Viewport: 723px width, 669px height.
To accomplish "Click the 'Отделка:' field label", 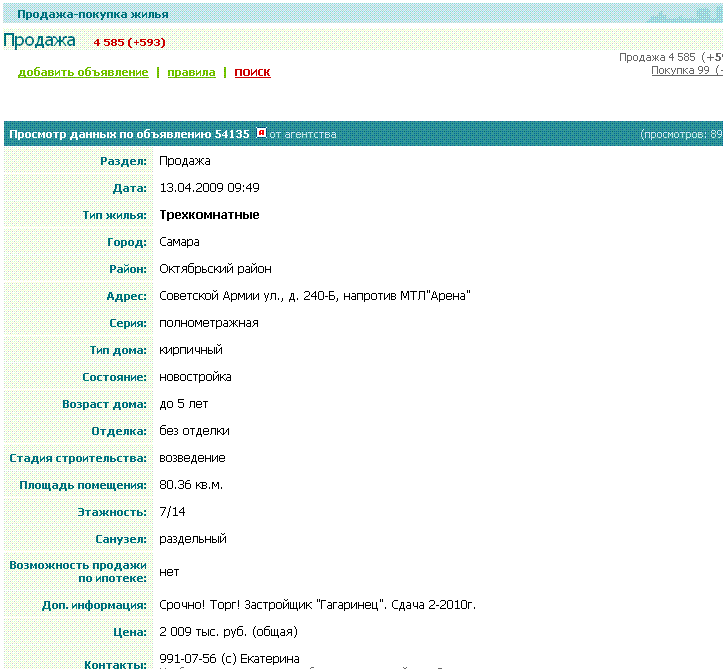I will click(119, 432).
